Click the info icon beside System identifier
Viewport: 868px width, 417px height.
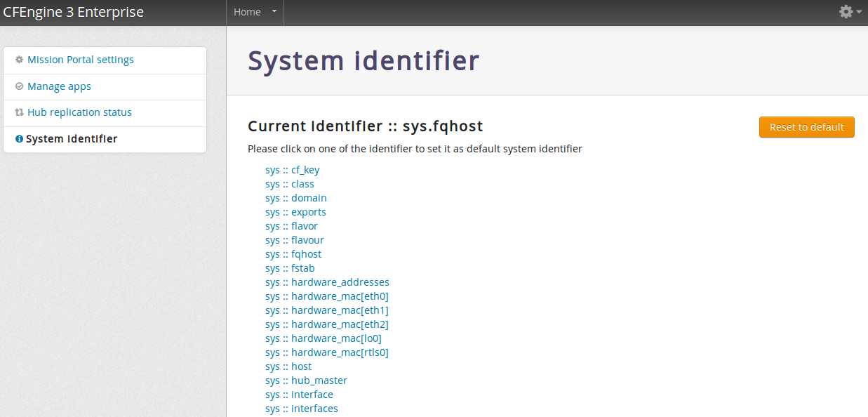coord(19,139)
